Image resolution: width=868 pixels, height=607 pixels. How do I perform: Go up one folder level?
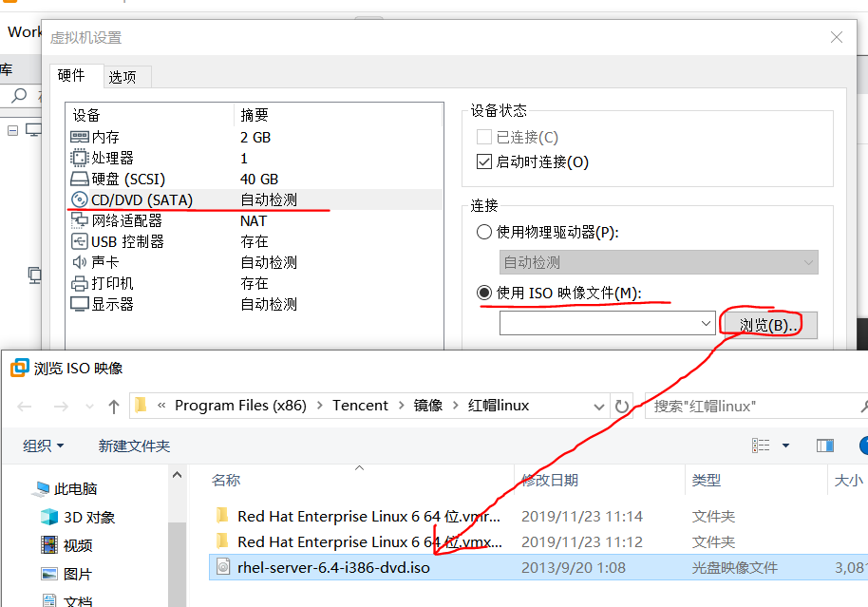(113, 407)
